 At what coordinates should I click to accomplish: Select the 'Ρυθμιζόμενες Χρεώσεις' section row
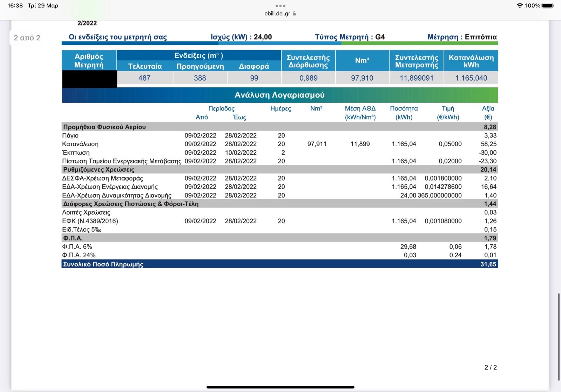point(279,170)
